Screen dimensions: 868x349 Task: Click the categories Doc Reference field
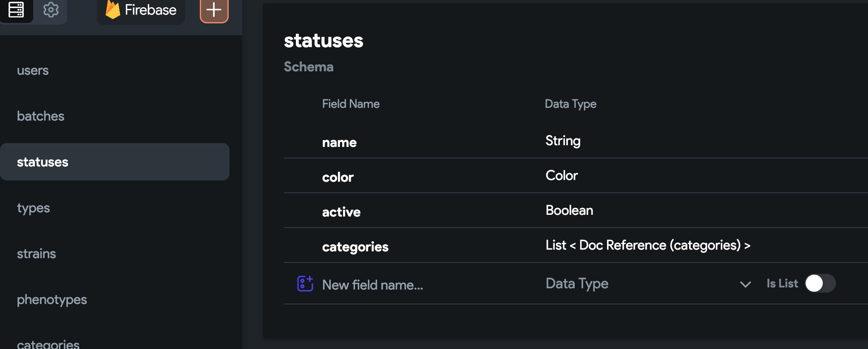(648, 245)
